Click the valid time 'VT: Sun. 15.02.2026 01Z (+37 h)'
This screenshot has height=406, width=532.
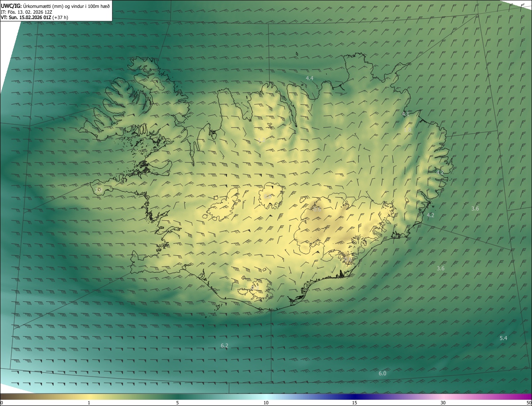point(34,17)
